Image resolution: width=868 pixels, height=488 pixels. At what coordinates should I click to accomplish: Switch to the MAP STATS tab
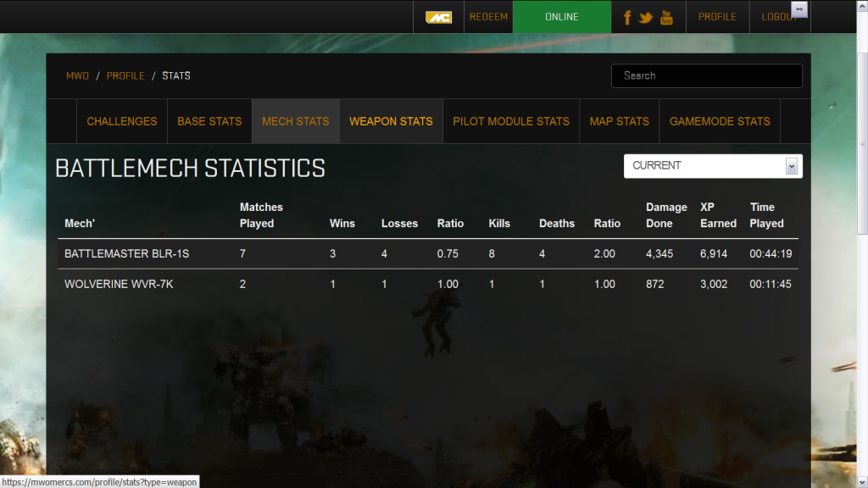[x=620, y=121]
